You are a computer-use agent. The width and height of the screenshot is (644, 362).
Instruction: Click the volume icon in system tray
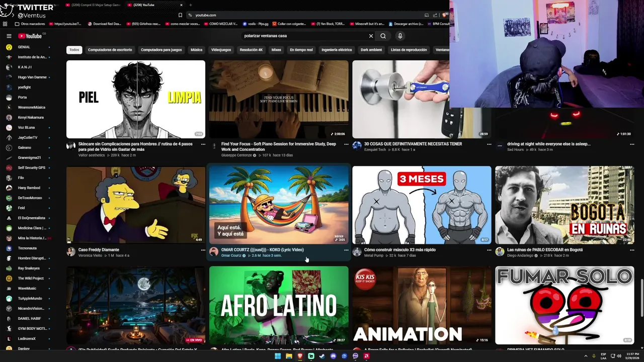point(619,356)
